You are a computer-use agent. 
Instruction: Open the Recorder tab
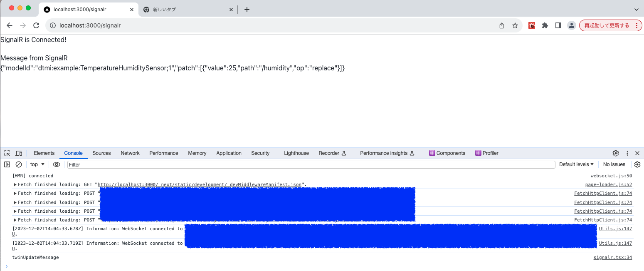pos(332,153)
